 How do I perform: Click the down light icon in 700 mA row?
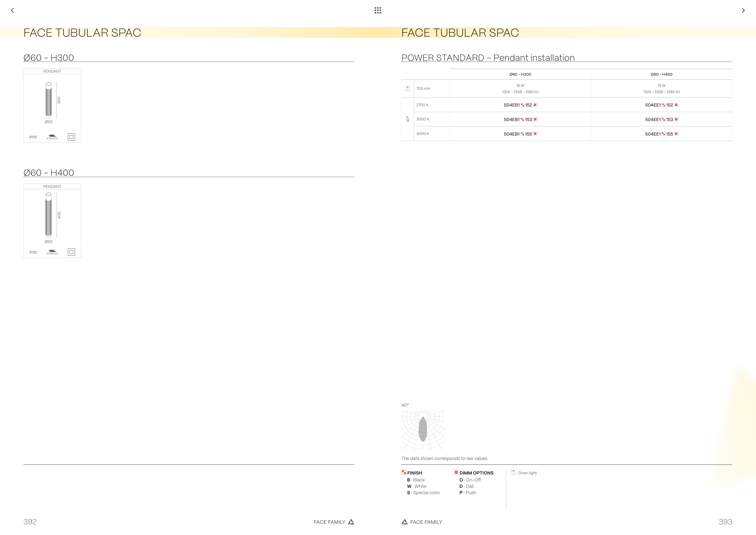pyautogui.click(x=407, y=88)
